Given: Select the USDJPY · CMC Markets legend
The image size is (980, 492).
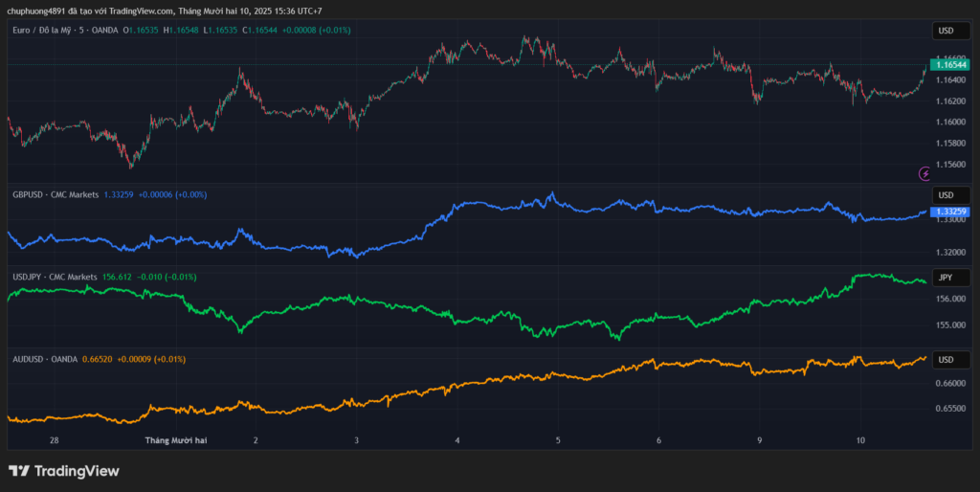Looking at the screenshot, I should [x=55, y=277].
